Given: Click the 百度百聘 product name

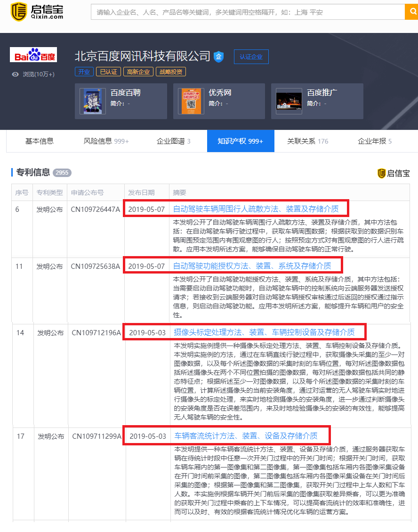Looking at the screenshot, I should click(x=126, y=93).
